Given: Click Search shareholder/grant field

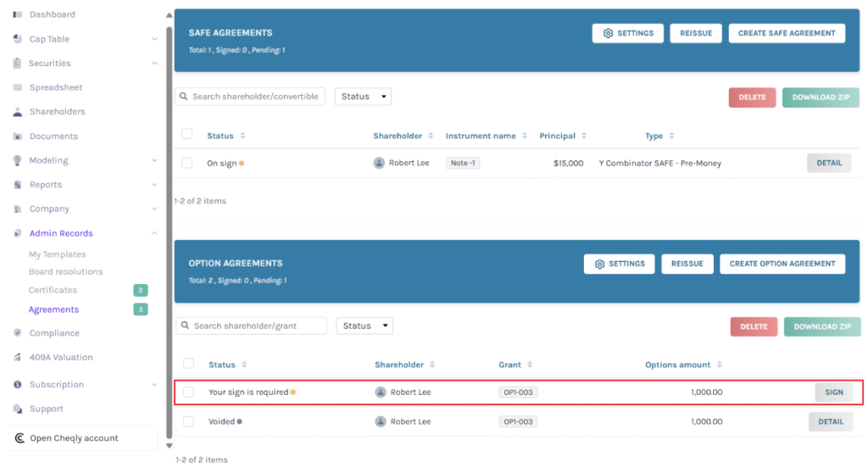Looking at the screenshot, I should click(x=252, y=326).
